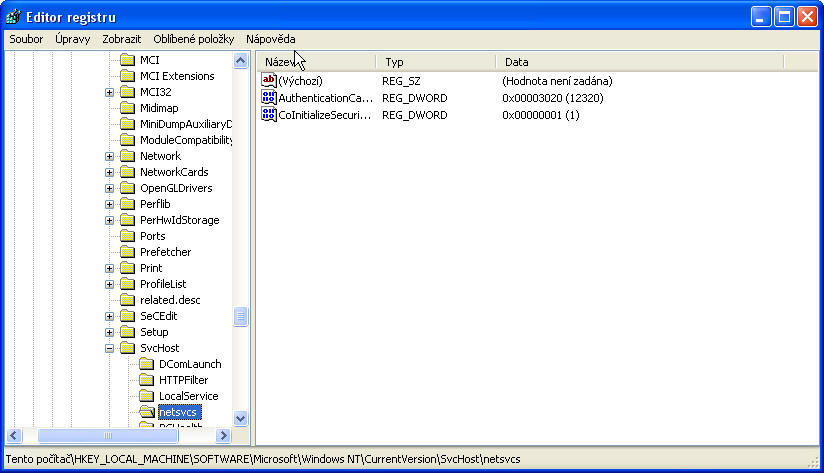Expand the NetworkCards key

[x=109, y=172]
